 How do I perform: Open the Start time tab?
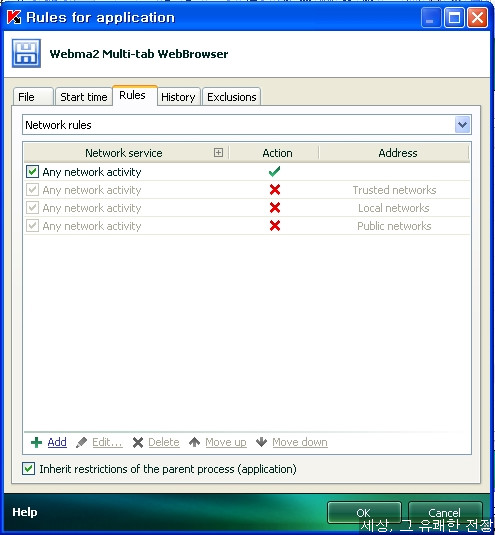pyautogui.click(x=84, y=97)
